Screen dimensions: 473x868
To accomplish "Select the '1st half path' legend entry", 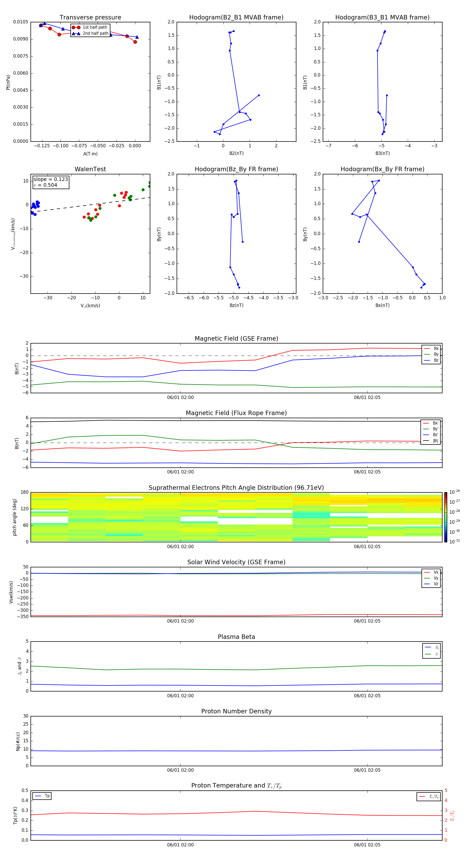I will (x=90, y=27).
